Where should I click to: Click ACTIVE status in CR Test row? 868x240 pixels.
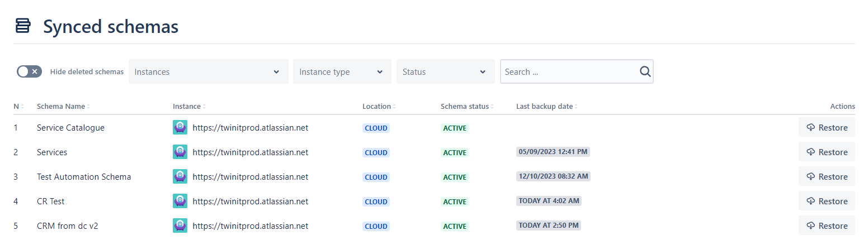tap(455, 201)
